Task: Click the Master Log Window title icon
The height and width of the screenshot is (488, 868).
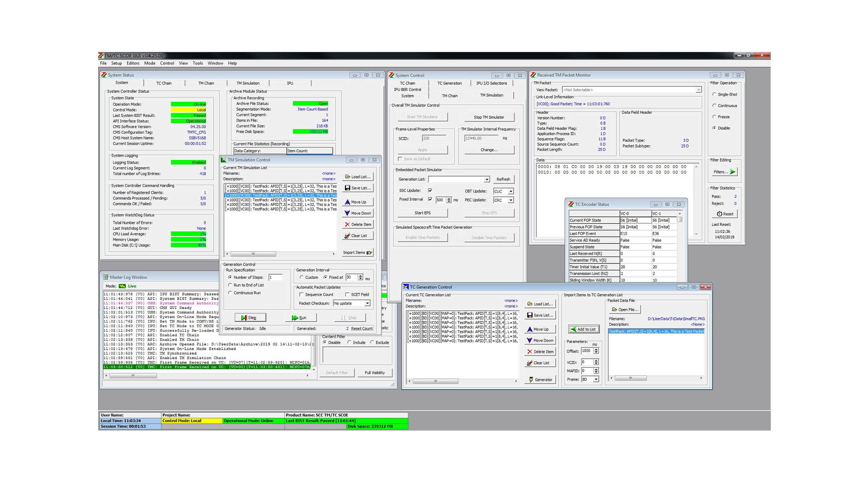Action: click(x=105, y=277)
